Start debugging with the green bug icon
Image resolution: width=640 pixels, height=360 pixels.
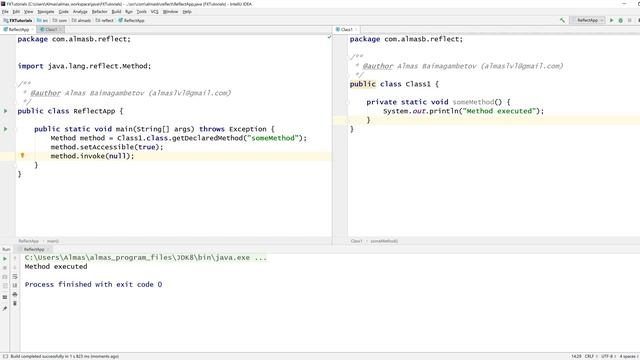(620, 20)
